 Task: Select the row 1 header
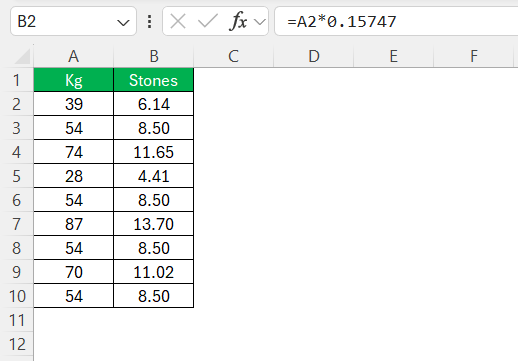tap(17, 80)
